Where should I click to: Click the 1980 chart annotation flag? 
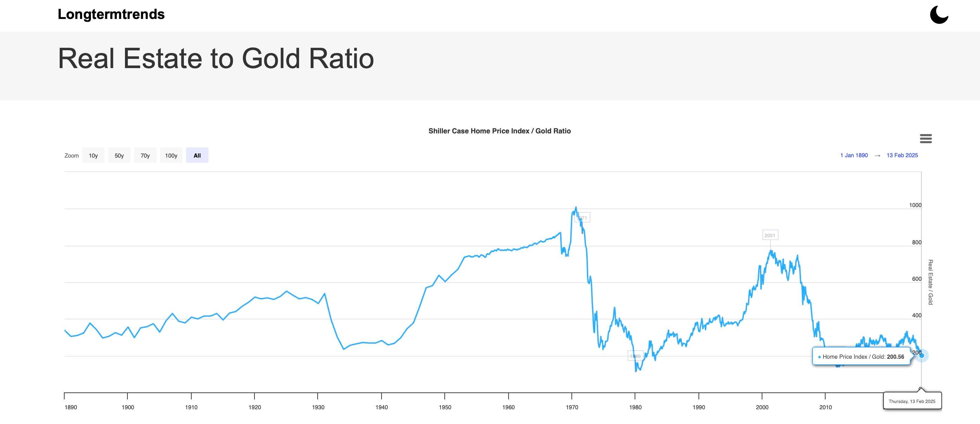(635, 356)
